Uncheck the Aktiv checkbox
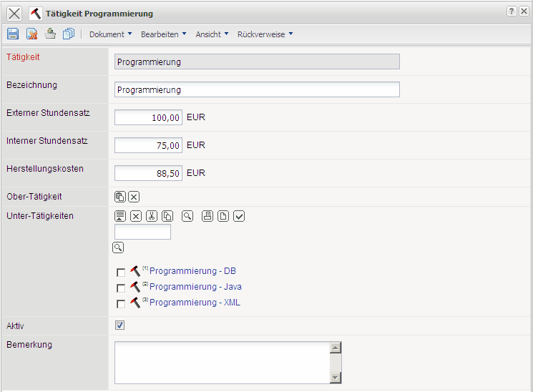 click(120, 325)
